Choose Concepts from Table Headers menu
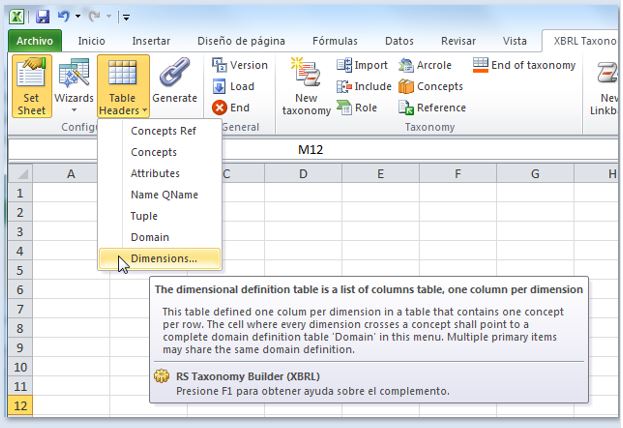The width and height of the screenshot is (623, 428). [x=160, y=152]
